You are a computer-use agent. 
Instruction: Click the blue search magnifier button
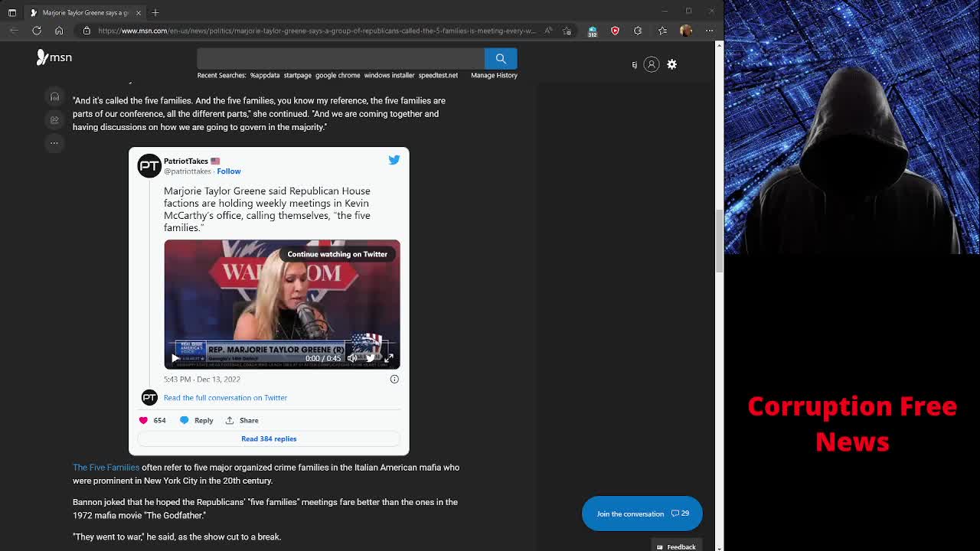tap(501, 58)
